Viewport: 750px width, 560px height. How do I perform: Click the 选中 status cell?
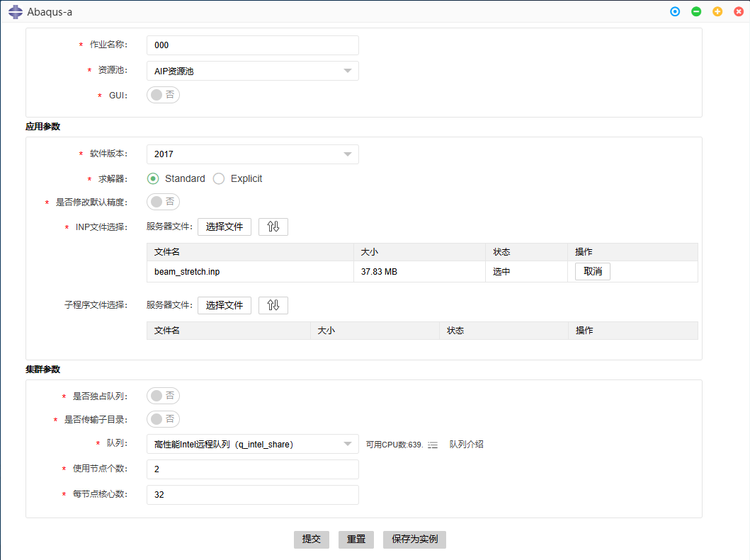click(x=527, y=272)
